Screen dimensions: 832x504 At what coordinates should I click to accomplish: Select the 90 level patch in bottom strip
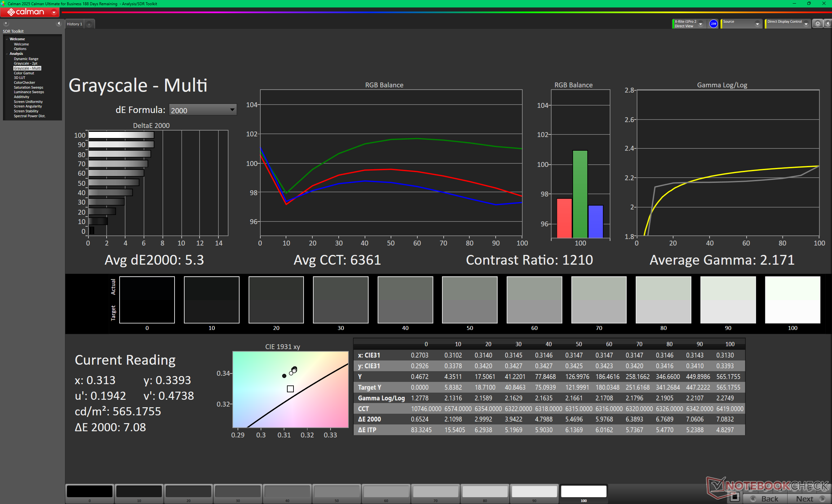534,494
